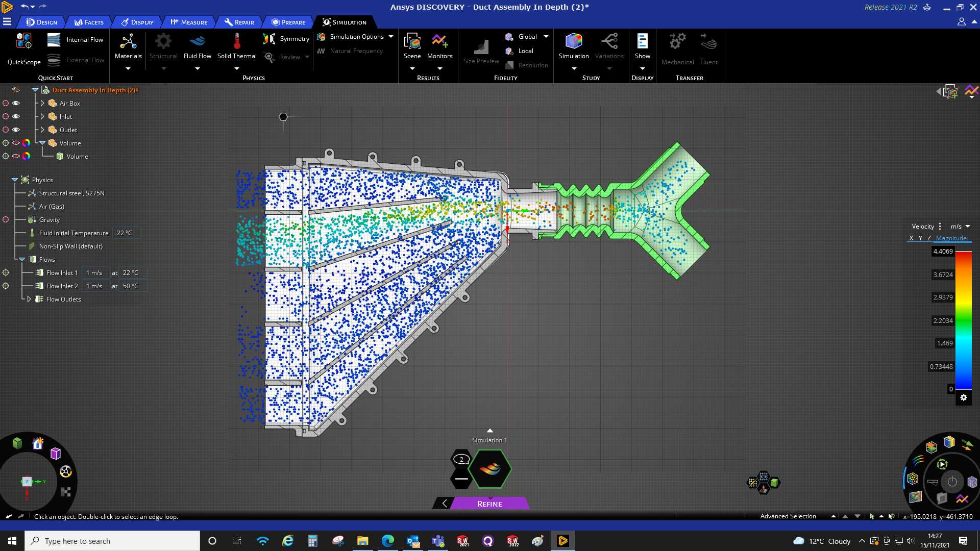Open the power button in radial HUD

pyautogui.click(x=952, y=482)
